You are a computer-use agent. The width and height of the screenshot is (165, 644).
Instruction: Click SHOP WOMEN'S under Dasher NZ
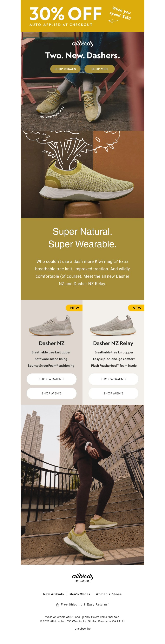point(51,379)
